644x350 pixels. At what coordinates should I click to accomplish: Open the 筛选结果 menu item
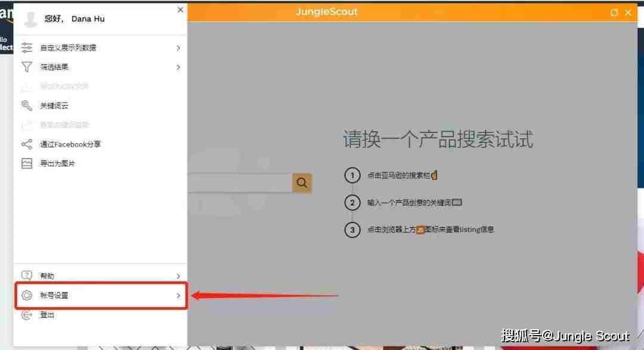point(101,67)
